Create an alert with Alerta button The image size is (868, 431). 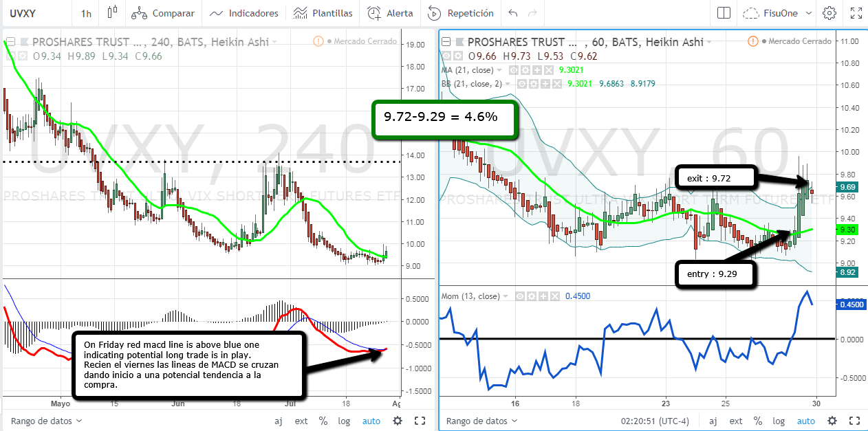click(x=390, y=13)
